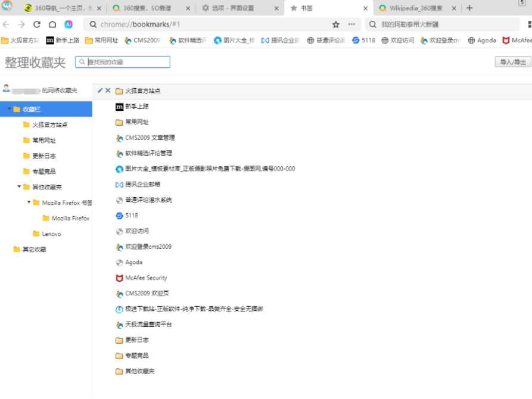Open 常用网址 folder in bookmarks bar
The image size is (532, 399).
pos(101,40)
